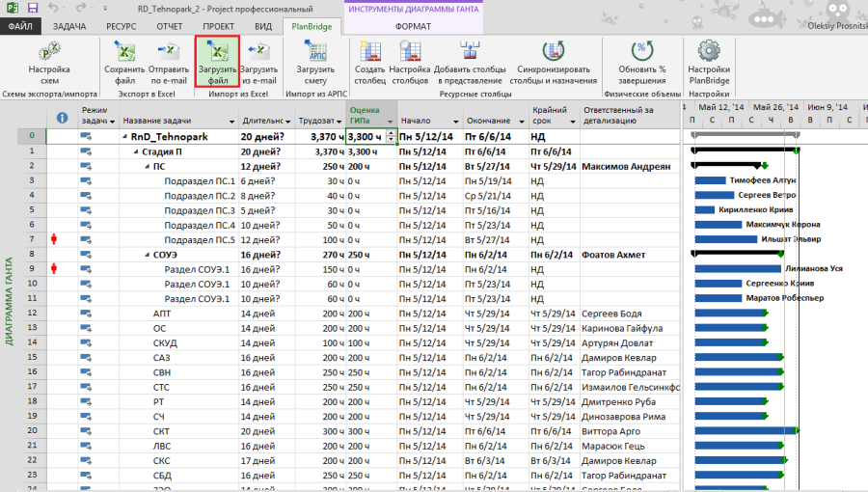Viewport: 868px width, 492px height.
Task: Click the Save icon in quick access toolbar
Action: tap(33, 8)
